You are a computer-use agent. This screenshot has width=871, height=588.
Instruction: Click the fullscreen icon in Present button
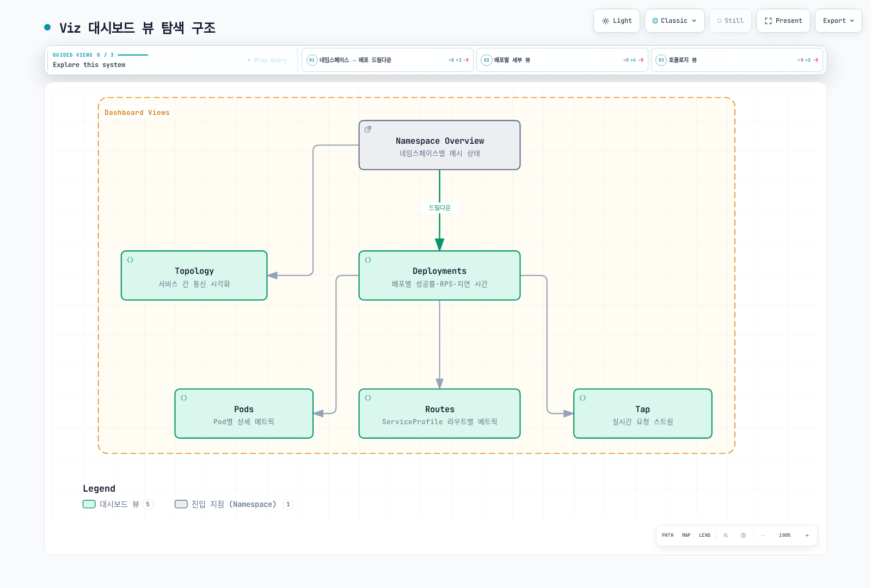pyautogui.click(x=768, y=21)
